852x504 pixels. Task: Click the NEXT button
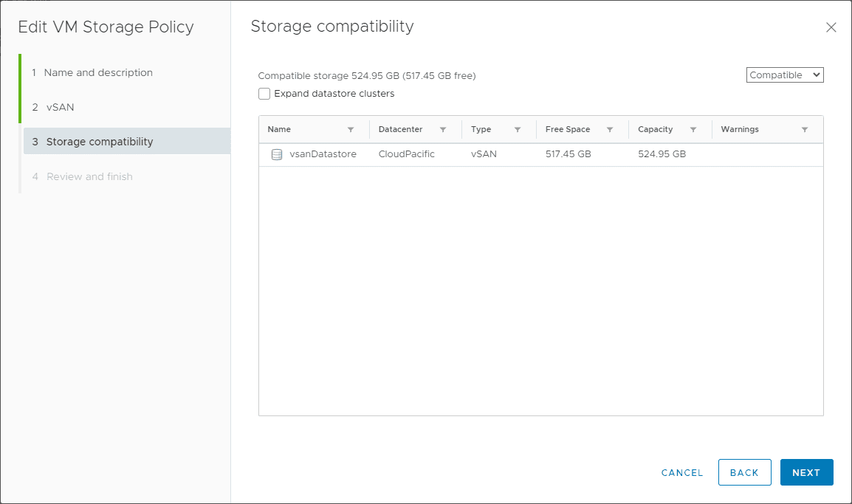point(806,472)
